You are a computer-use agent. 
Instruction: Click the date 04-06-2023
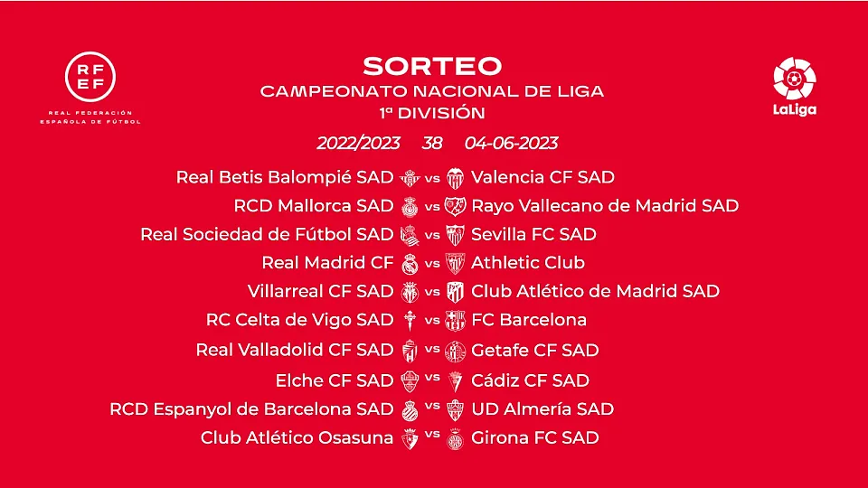click(x=511, y=144)
